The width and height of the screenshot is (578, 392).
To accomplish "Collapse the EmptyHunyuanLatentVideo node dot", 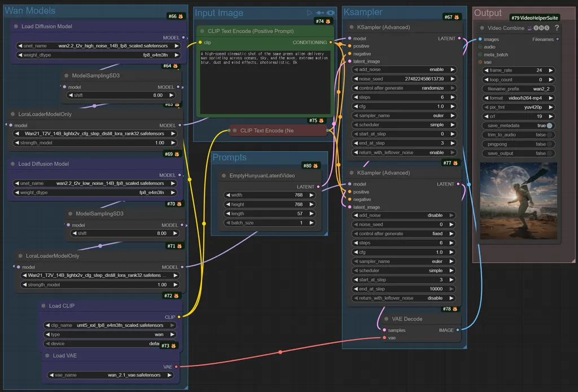I will pyautogui.click(x=224, y=175).
